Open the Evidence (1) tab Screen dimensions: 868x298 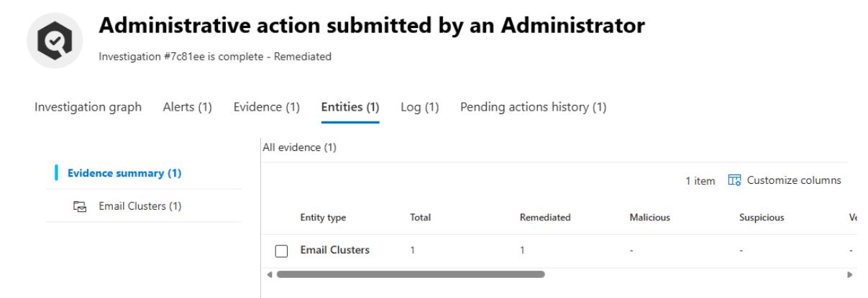click(267, 108)
